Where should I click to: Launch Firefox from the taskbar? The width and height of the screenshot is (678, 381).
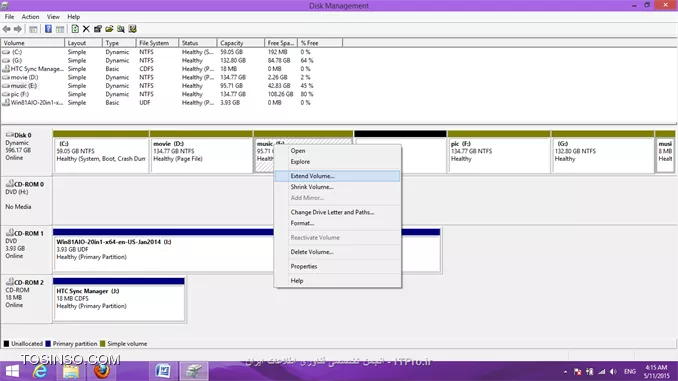coord(102,371)
